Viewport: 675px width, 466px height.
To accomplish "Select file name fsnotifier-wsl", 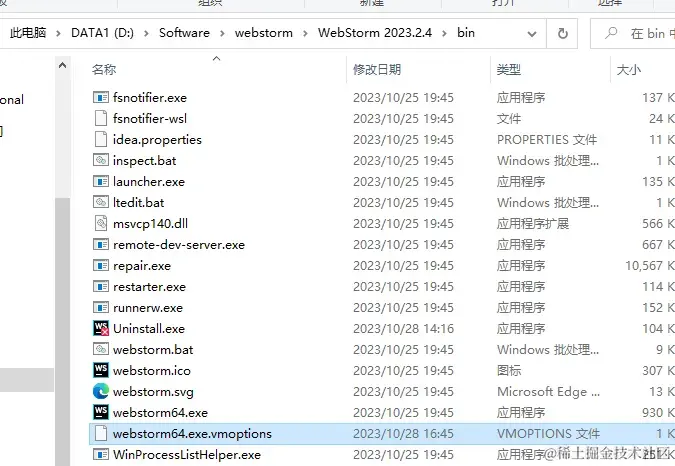I will tap(150, 118).
